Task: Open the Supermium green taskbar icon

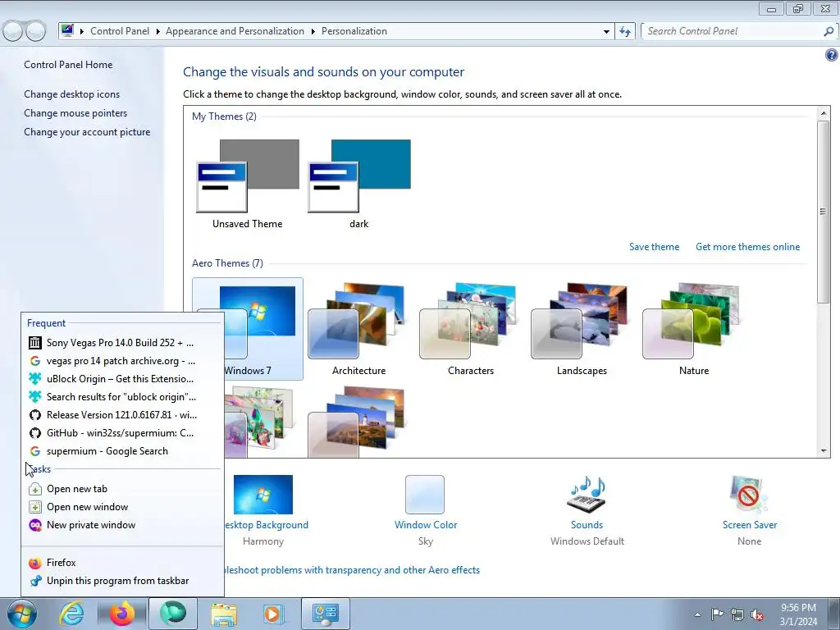Action: click(x=172, y=614)
